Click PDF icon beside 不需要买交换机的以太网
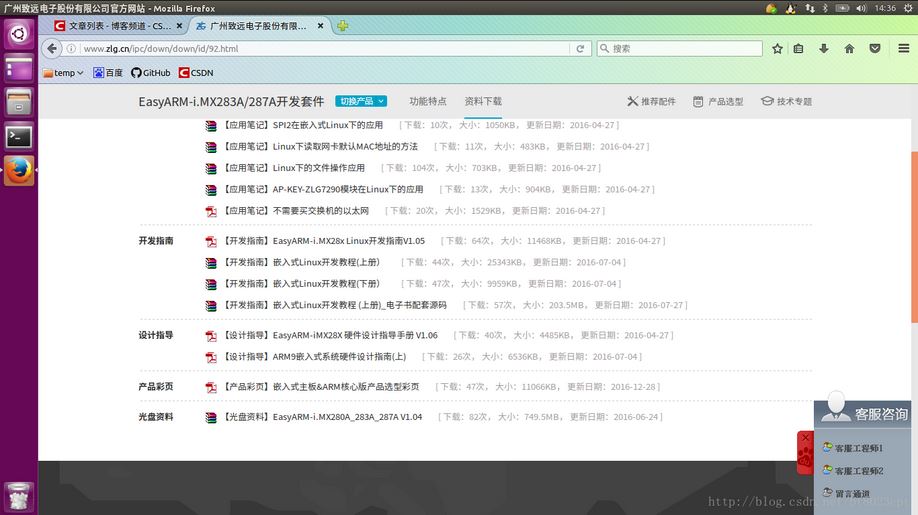The image size is (918, 515). click(x=211, y=211)
